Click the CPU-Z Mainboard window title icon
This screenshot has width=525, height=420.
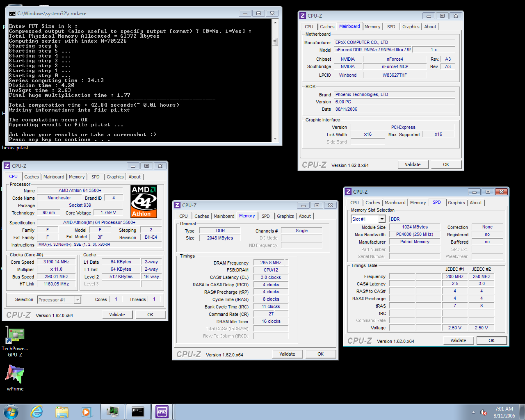[303, 16]
